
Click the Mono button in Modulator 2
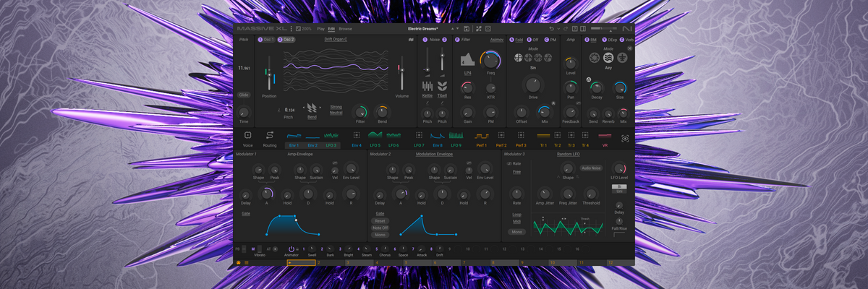click(x=380, y=235)
